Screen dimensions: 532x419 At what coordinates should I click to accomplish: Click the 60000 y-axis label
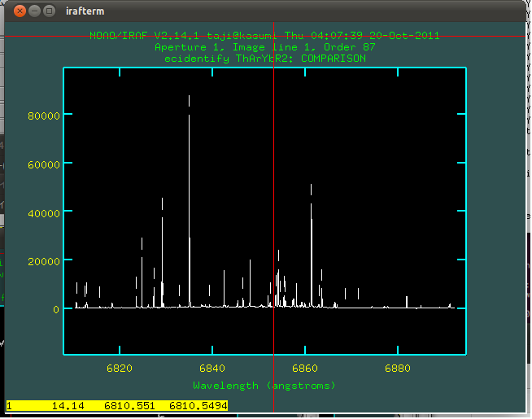[x=44, y=164]
